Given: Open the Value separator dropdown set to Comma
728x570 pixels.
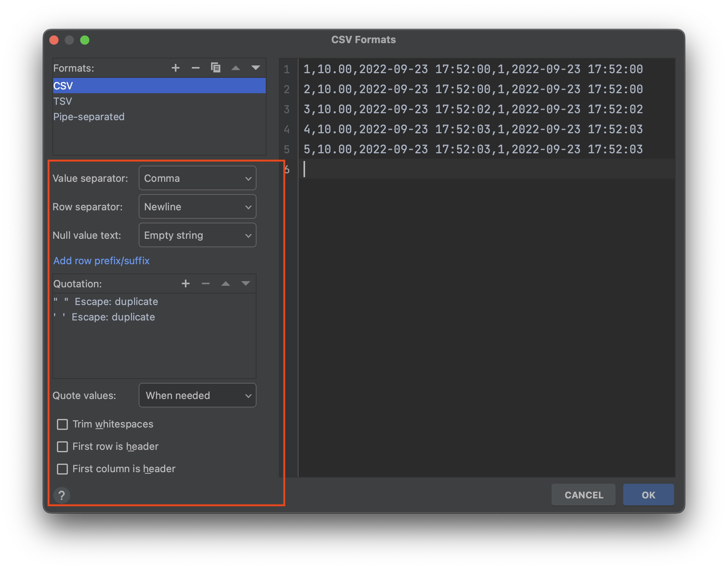Looking at the screenshot, I should click(198, 178).
